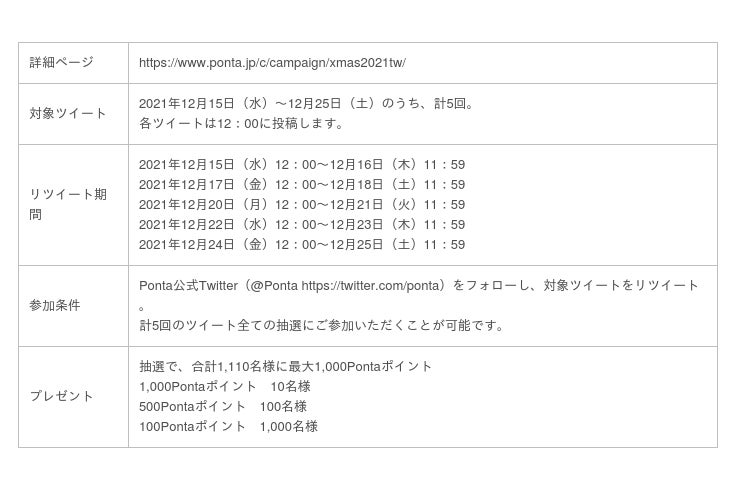Click the 12月15日(水)〜12月16日(木) retweet period line

302,165
